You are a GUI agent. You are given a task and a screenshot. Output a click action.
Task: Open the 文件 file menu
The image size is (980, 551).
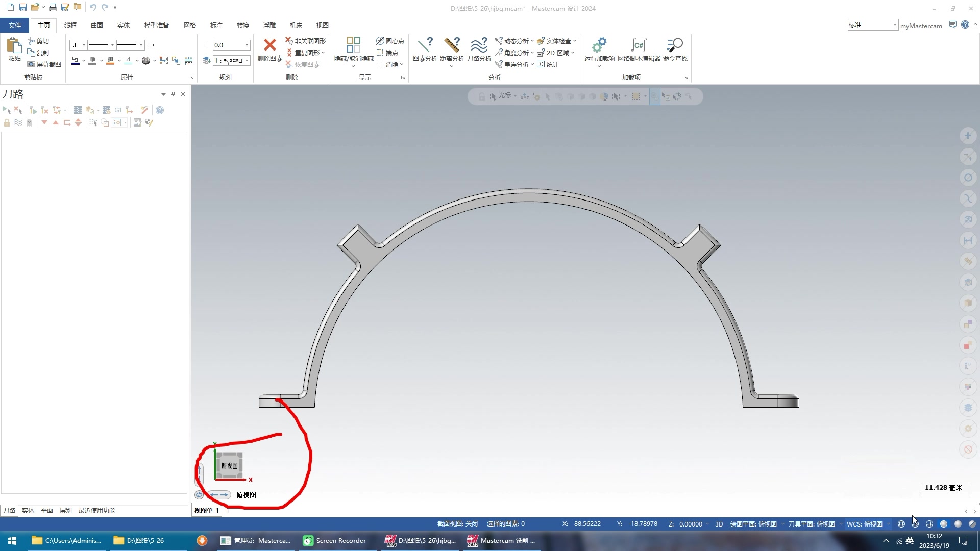15,25
